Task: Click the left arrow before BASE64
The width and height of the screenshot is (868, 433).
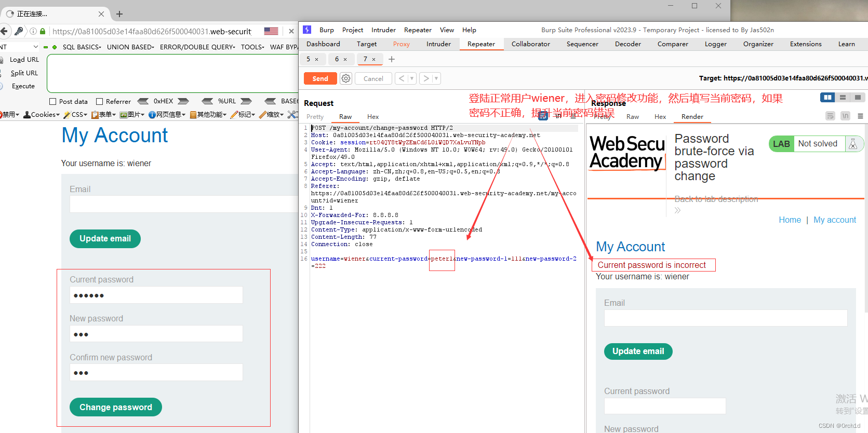Action: [270, 101]
